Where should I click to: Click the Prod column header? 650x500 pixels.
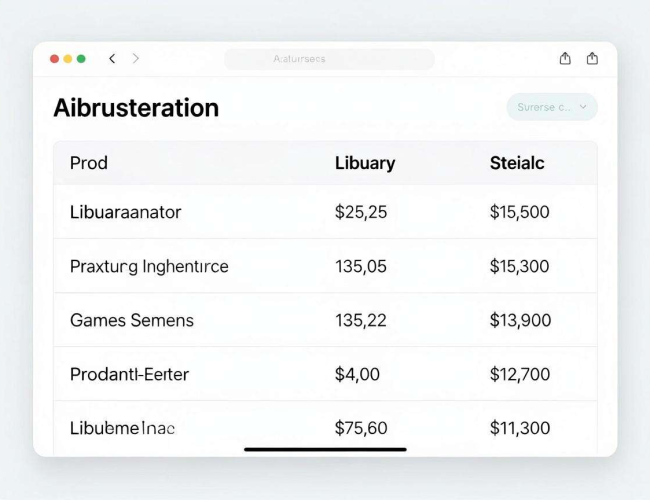pos(89,163)
